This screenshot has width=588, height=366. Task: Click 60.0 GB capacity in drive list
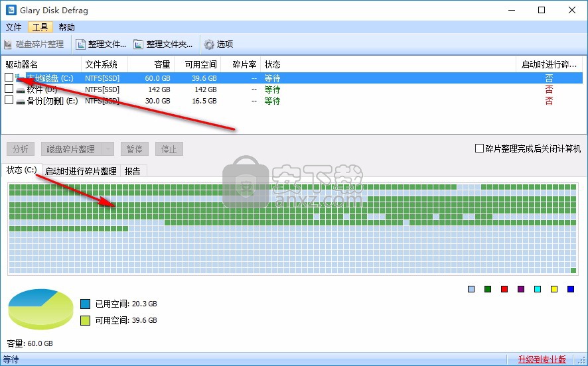[x=158, y=79]
